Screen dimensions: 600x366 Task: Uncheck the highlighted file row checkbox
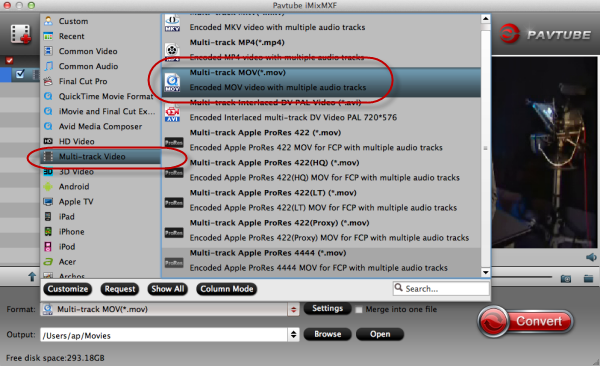pos(20,74)
